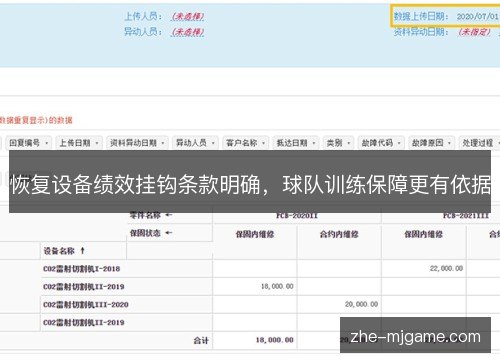Click the sort arrow next to 设备名称

(x=82, y=250)
